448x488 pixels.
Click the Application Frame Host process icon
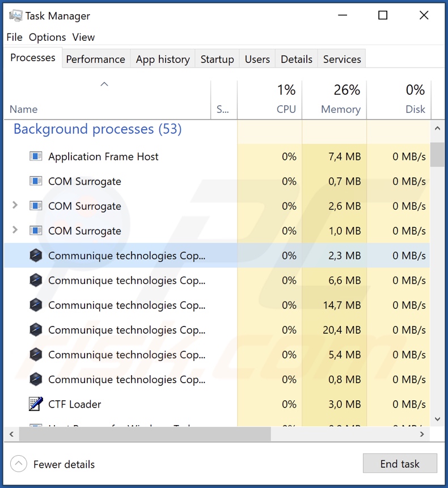(36, 156)
